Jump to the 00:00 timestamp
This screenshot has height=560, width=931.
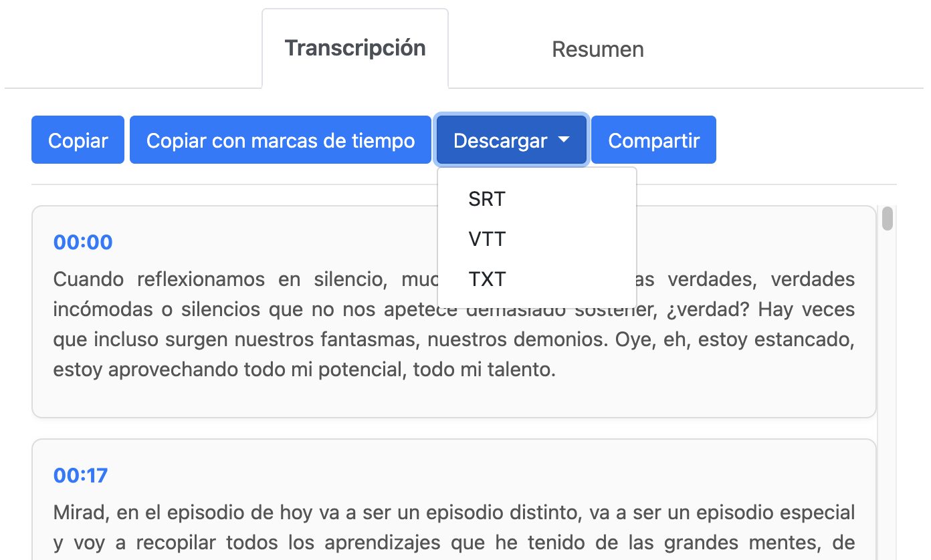83,242
